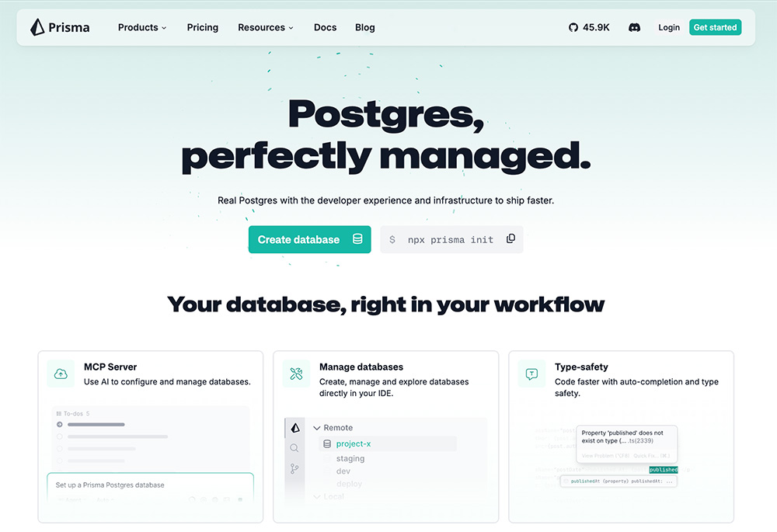The height and width of the screenshot is (532, 777).
Task: Go to the Blog
Action: pyautogui.click(x=364, y=28)
